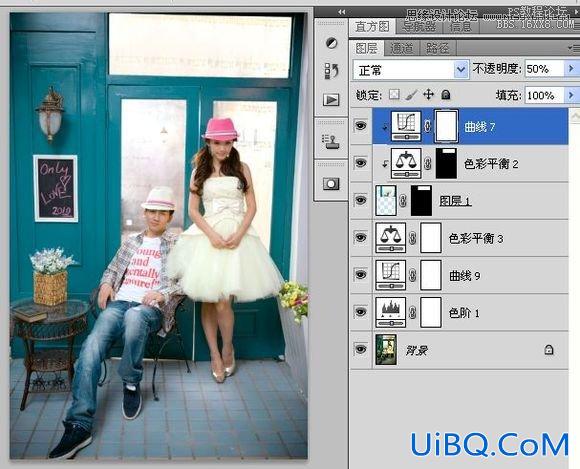
Task: Open the Clone Source panel stamp icon
Action: [x=330, y=142]
